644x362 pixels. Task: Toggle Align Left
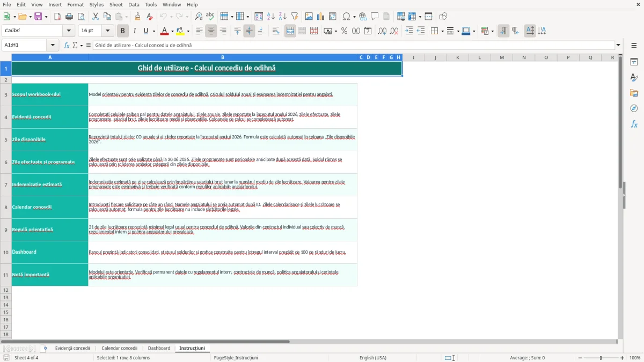(199, 31)
